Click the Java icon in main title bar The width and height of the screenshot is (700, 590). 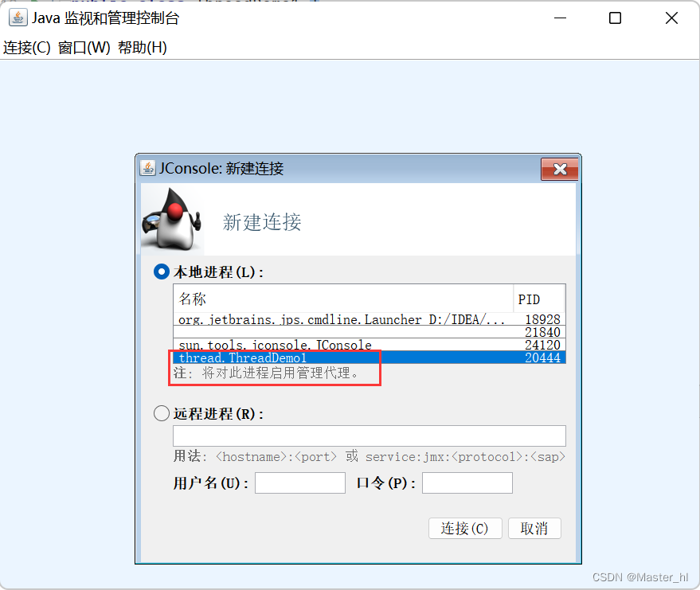[x=18, y=18]
